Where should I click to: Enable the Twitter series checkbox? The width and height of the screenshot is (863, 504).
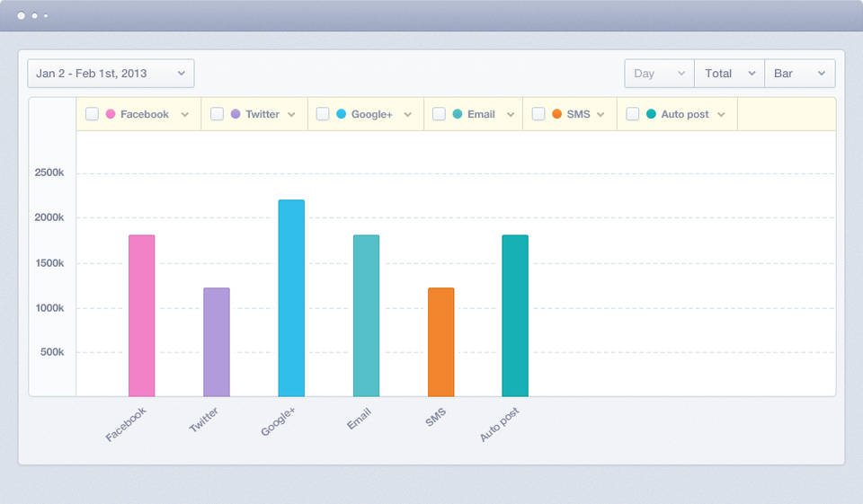217,114
